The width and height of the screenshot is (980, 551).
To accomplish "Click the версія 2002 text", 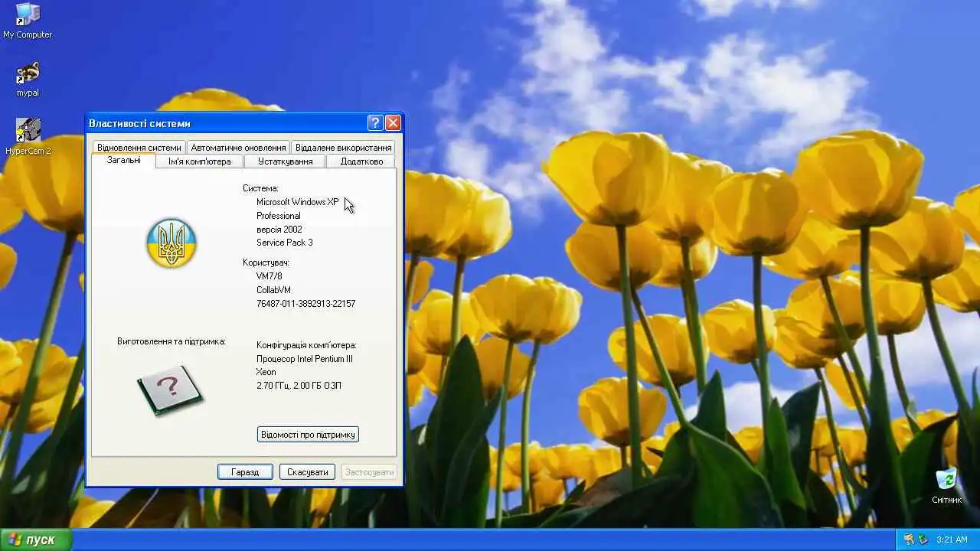I will click(x=279, y=230).
